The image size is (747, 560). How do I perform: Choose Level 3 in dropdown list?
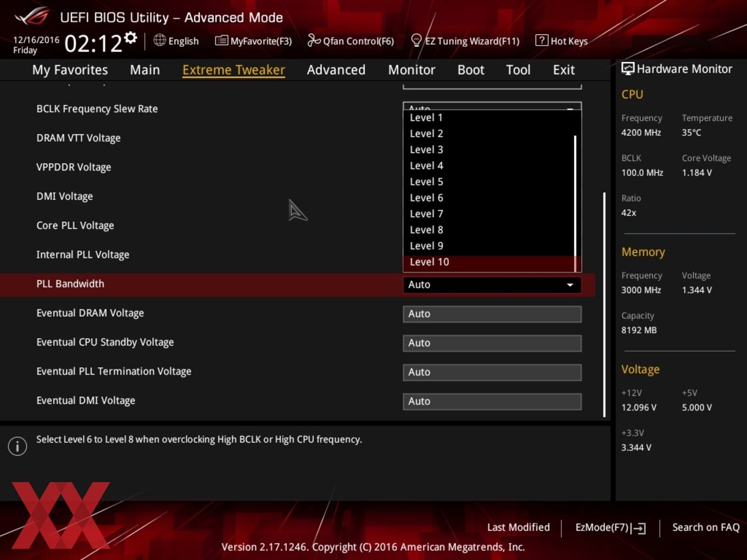(x=488, y=149)
